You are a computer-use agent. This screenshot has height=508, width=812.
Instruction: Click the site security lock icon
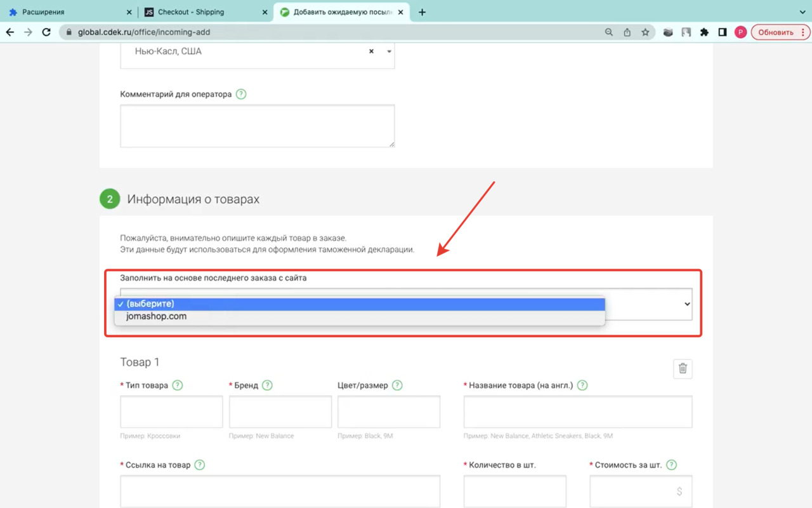[69, 32]
